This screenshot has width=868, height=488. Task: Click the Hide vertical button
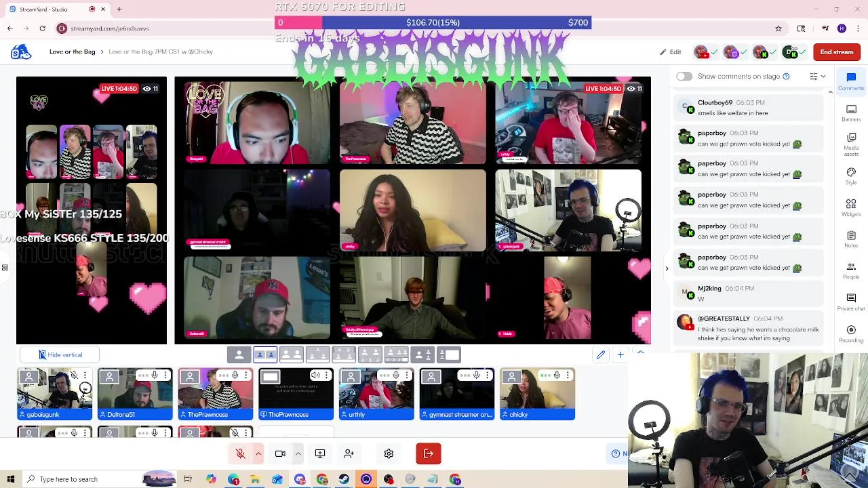[60, 354]
